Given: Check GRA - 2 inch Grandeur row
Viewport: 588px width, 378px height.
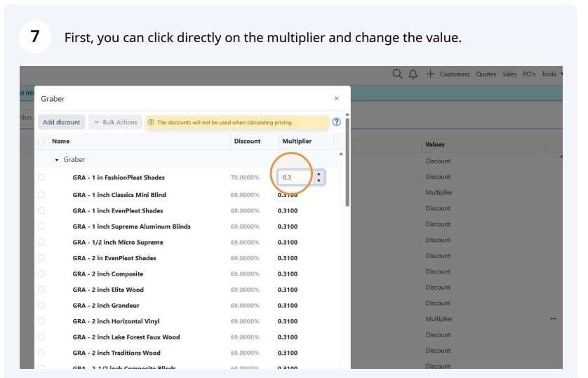Looking at the screenshot, I should [41, 305].
